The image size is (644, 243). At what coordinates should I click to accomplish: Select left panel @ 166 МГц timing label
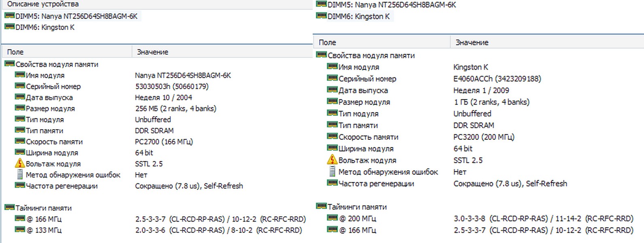pyautogui.click(x=44, y=219)
